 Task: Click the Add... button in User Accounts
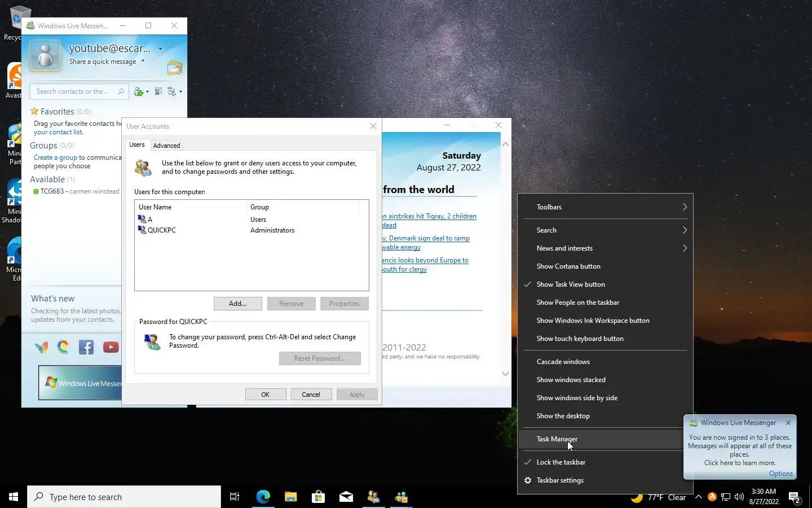pos(238,304)
